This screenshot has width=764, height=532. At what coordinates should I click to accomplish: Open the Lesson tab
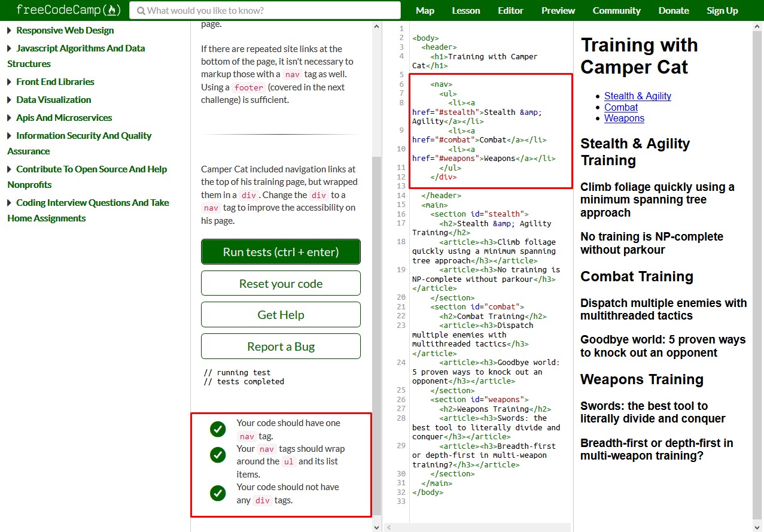[x=466, y=10]
